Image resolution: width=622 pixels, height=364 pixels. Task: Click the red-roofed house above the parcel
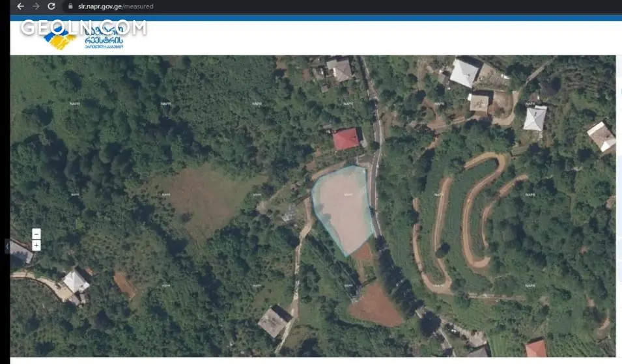(x=346, y=139)
